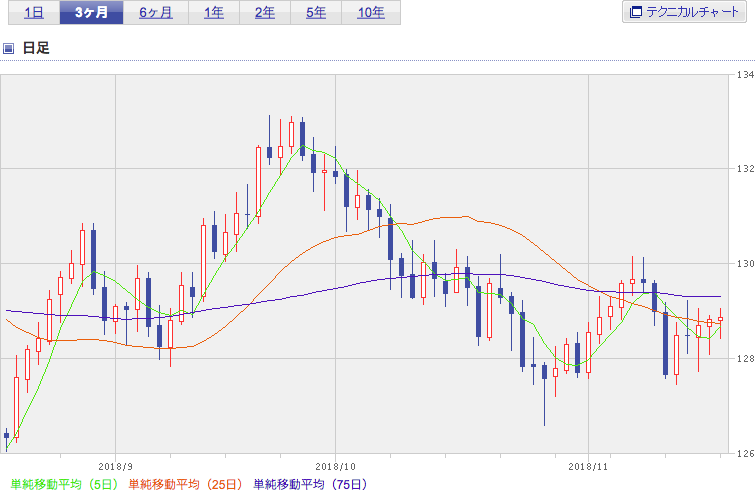Open the 6ヶ月 chart tab
This screenshot has width=755, height=493.
click(x=156, y=13)
